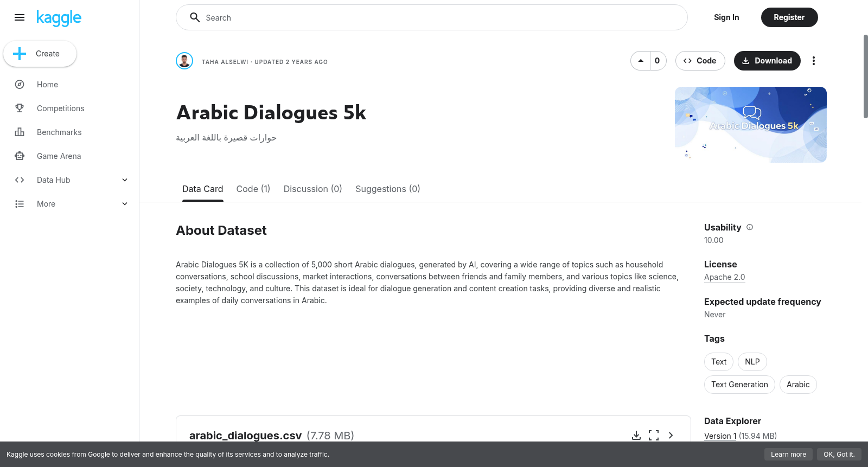
Task: Open the Discussion (0) tab
Action: [313, 189]
